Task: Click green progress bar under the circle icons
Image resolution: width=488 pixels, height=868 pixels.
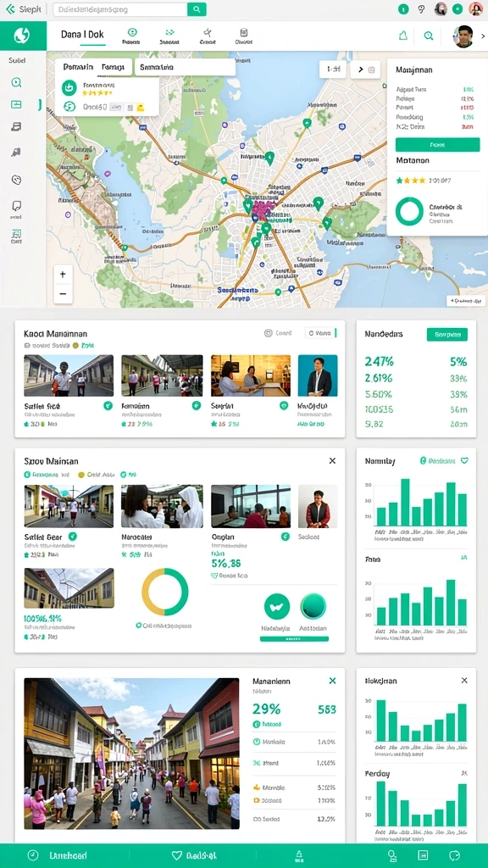Action: 294,639
